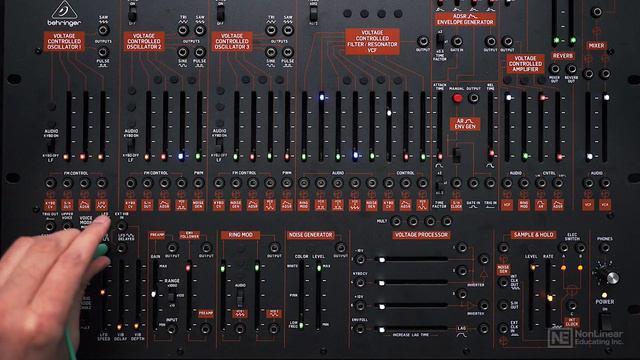Click the Ring Mod OUTPUT jack

[274, 247]
